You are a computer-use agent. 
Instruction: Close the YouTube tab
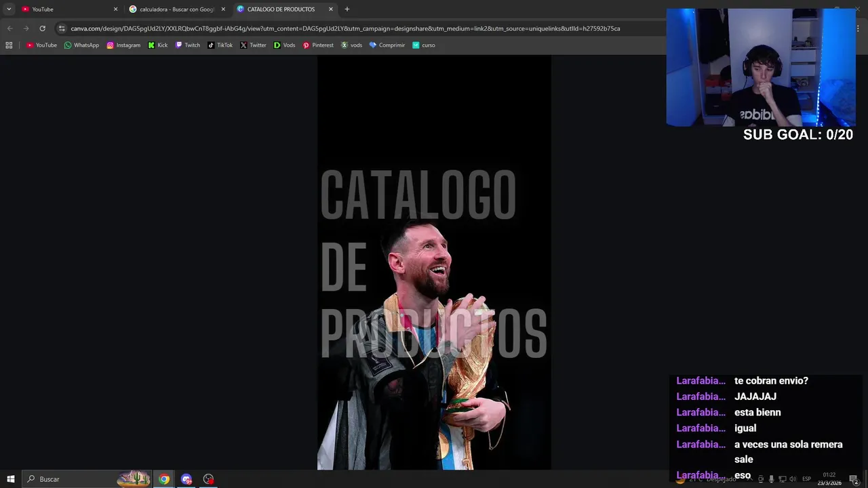(115, 9)
